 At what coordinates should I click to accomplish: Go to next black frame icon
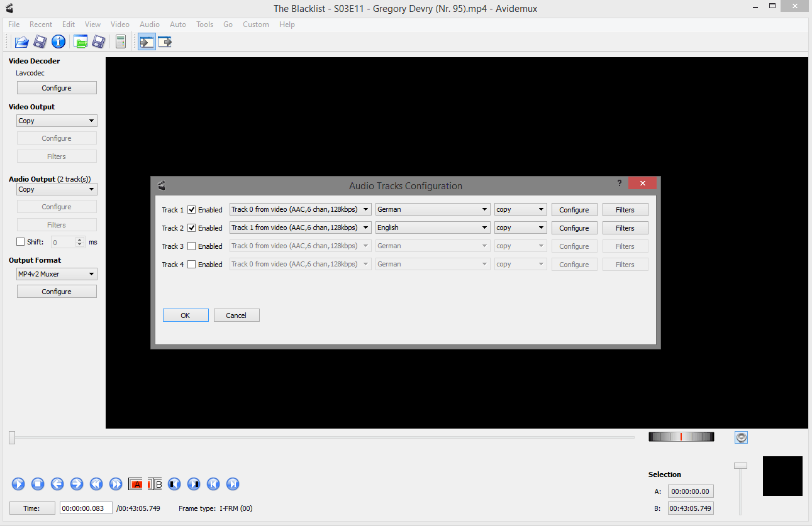[x=194, y=484]
